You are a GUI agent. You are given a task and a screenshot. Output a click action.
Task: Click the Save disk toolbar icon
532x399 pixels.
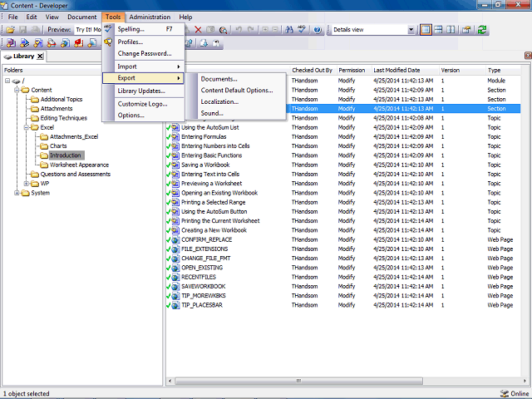(x=22, y=30)
